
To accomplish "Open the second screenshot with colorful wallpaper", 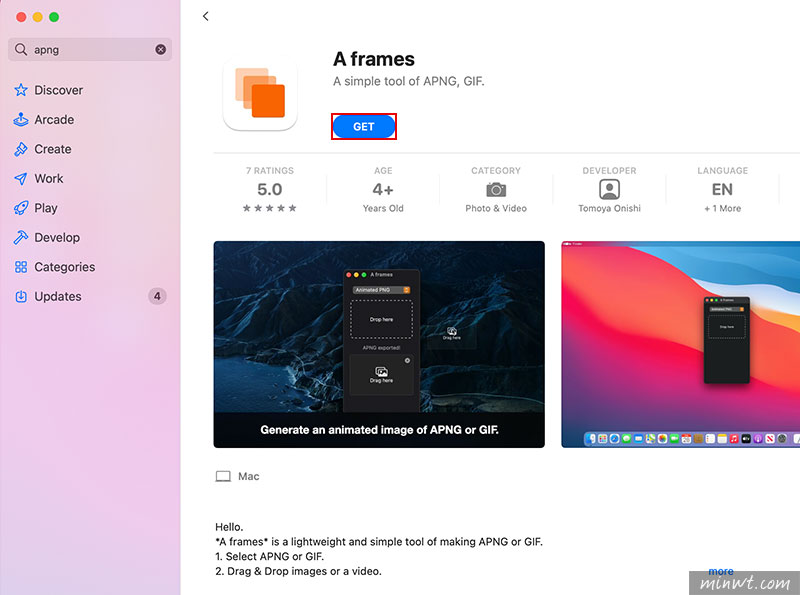I will [x=681, y=344].
